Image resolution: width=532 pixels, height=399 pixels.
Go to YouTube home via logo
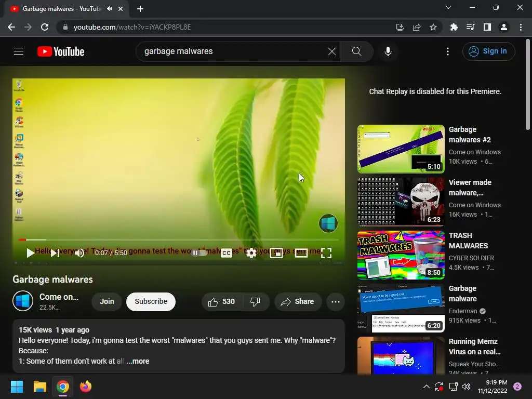tap(61, 51)
